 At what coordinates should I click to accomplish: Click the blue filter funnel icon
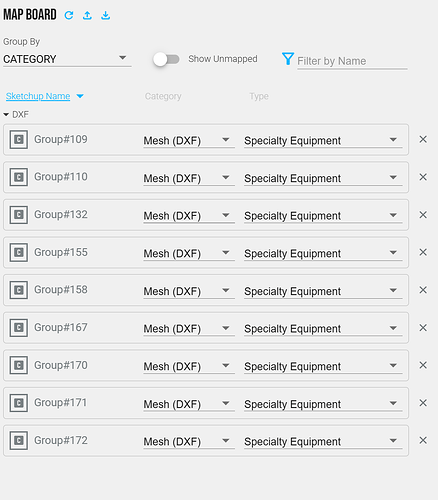click(x=288, y=59)
